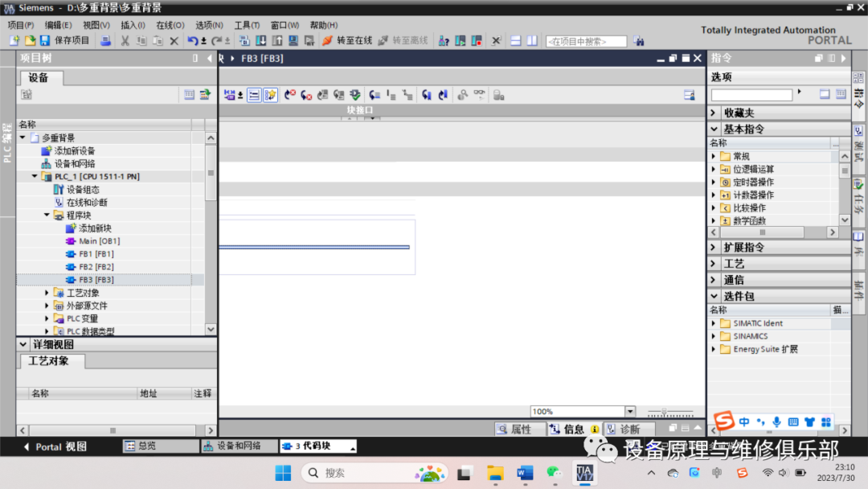The height and width of the screenshot is (489, 868).
Task: Select Main [OB1] block
Action: (99, 241)
